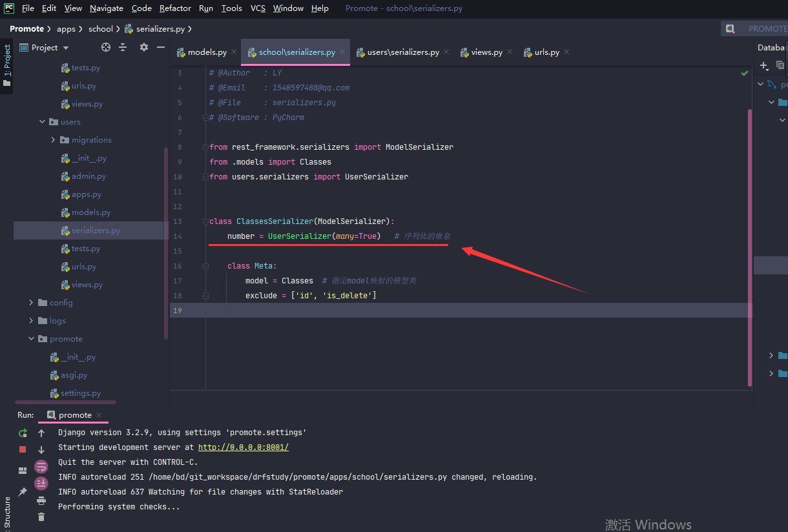This screenshot has width=788, height=532.
Task: Open Project panel settings gear
Action: [x=144, y=47]
